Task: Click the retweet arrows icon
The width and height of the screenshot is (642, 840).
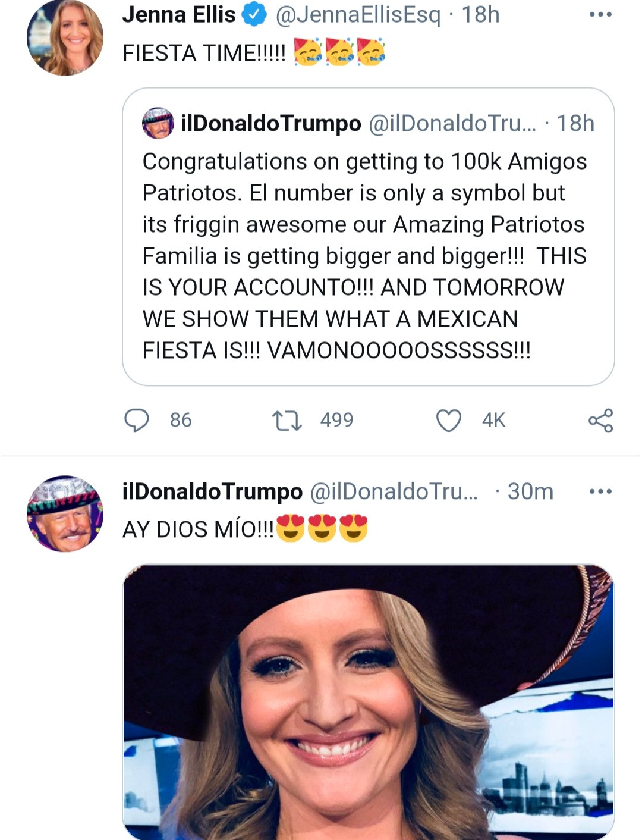Action: 287,420
